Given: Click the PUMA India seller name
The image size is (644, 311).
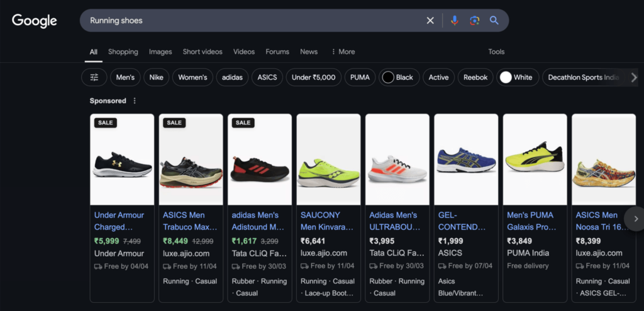Looking at the screenshot, I should (x=528, y=253).
